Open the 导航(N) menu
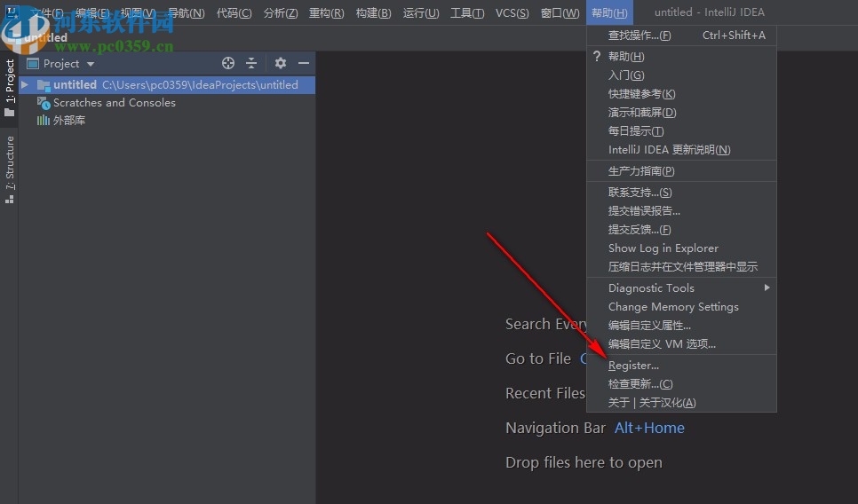 point(187,12)
